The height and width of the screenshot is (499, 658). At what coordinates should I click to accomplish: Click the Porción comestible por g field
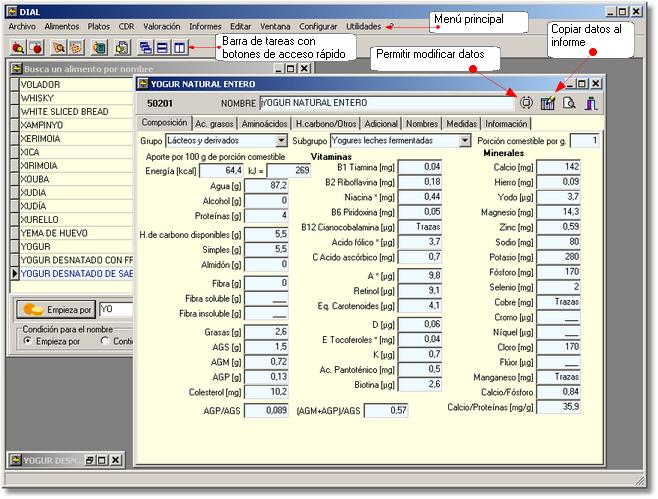(x=585, y=141)
